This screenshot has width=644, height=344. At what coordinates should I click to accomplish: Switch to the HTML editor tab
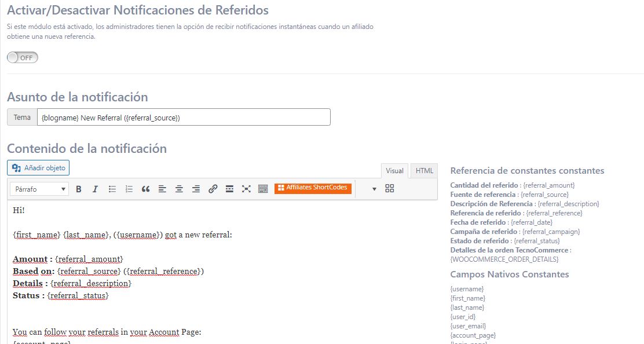click(425, 171)
